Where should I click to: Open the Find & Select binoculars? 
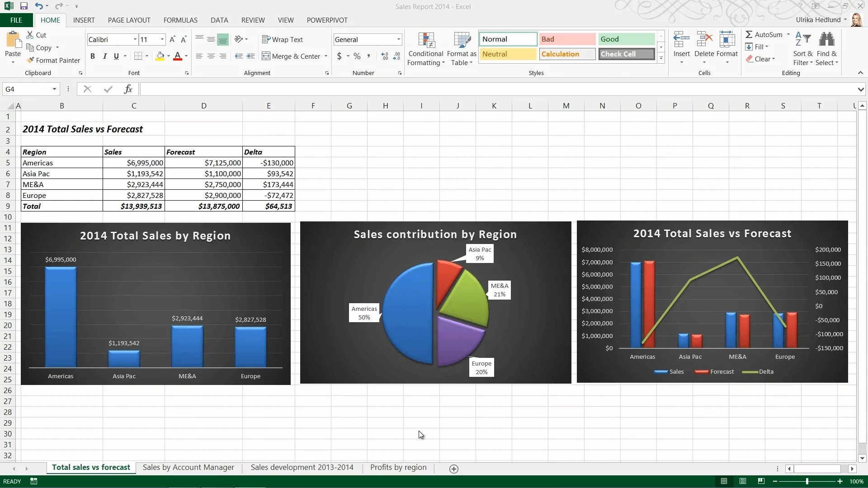(826, 40)
